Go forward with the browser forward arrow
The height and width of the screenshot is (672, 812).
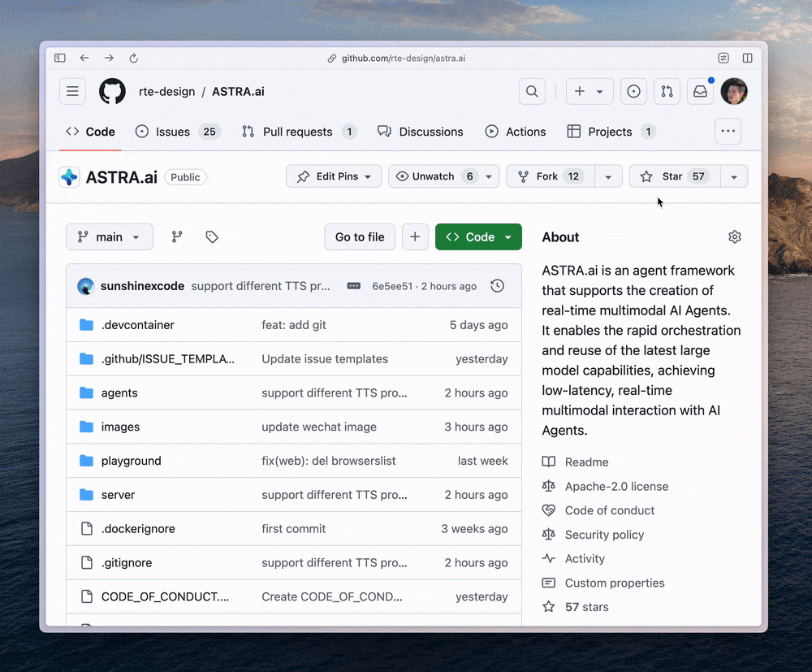[109, 58]
